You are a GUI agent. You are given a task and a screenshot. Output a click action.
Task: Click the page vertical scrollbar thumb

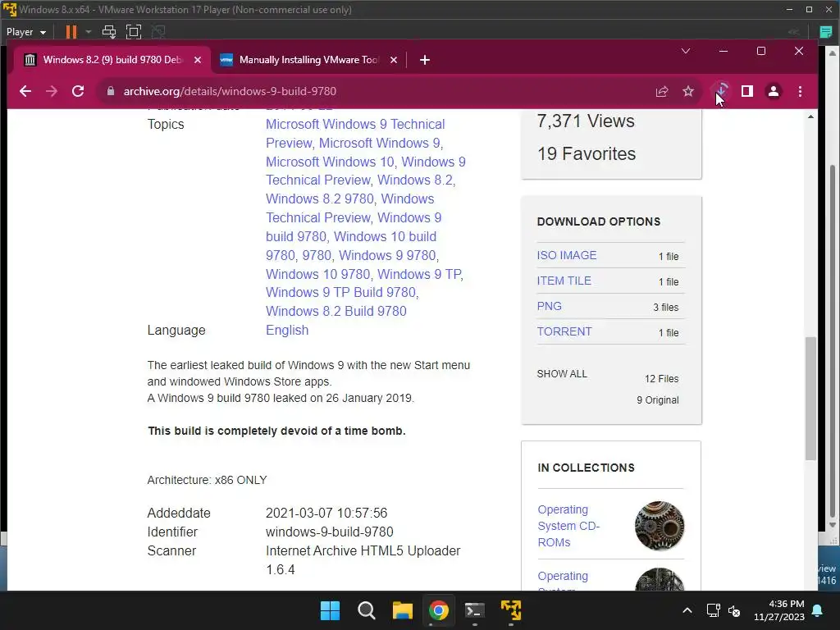(810, 398)
